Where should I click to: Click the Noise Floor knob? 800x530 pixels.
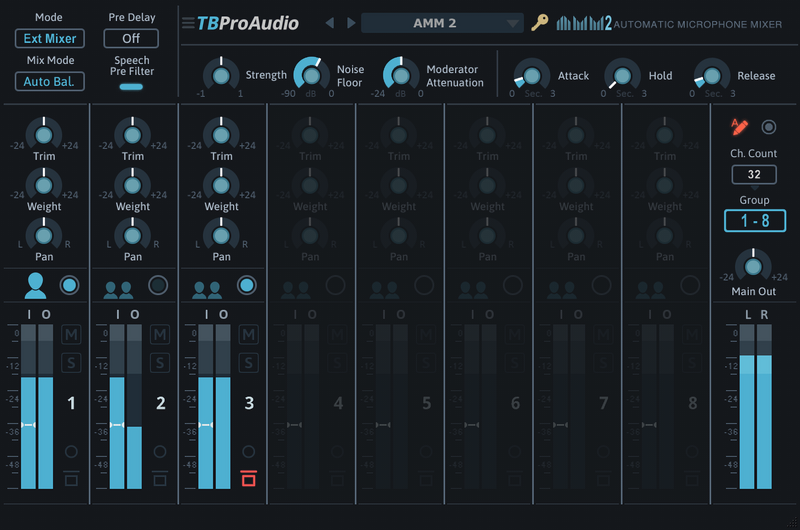tap(311, 75)
